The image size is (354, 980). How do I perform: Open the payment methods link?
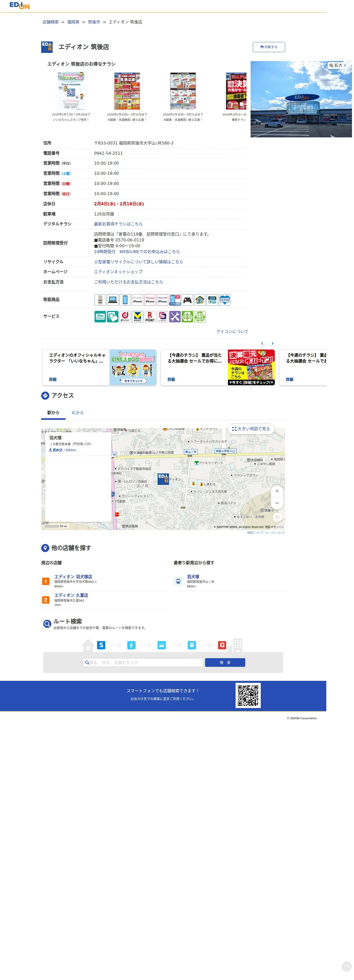(128, 282)
